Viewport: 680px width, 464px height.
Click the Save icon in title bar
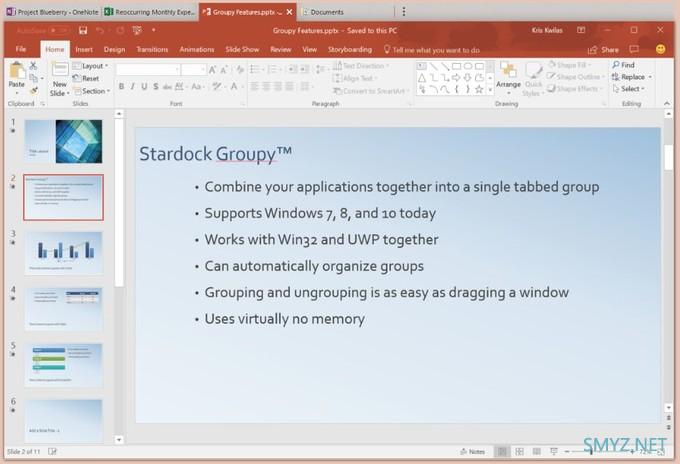[83, 30]
